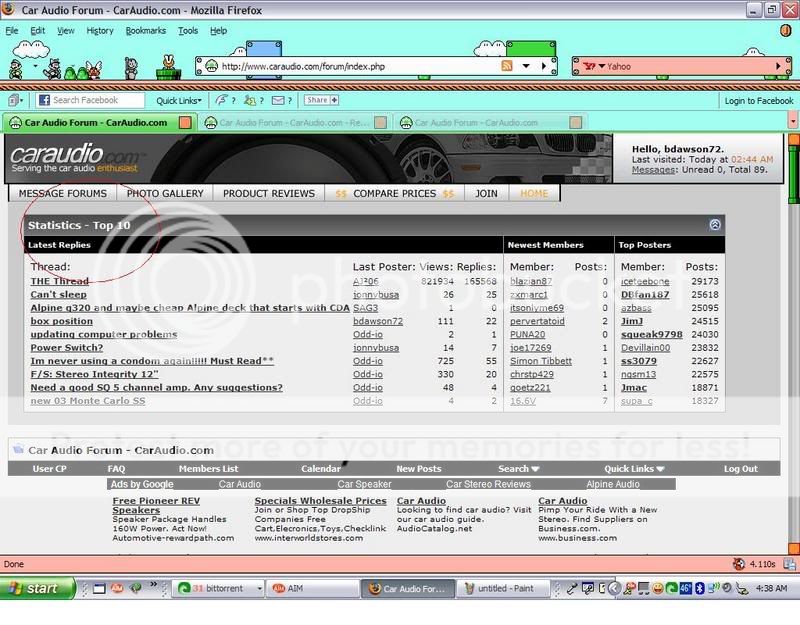Click the Facebook messages envelope icon
The width and height of the screenshot is (800, 625).
(x=278, y=100)
